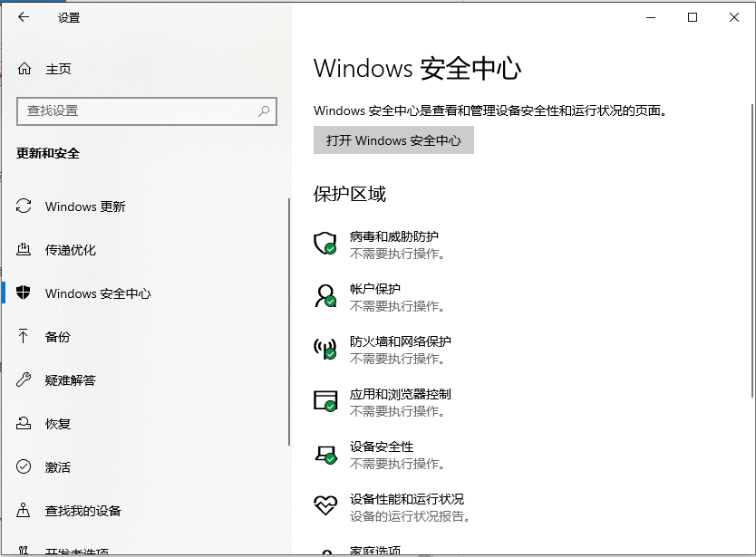
Task: Focus the 查找设置 search box
Action: pyautogui.click(x=136, y=111)
